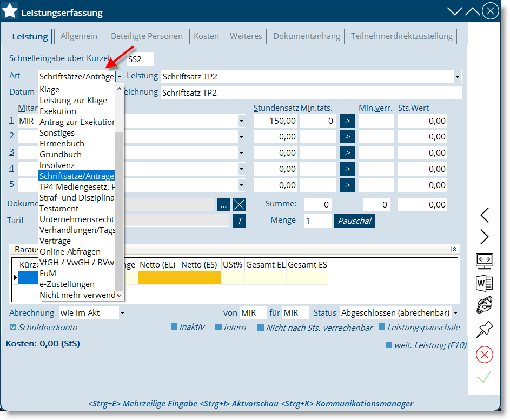The height and width of the screenshot is (420, 510).
Task: Switch to the Kosten tab
Action: point(206,36)
